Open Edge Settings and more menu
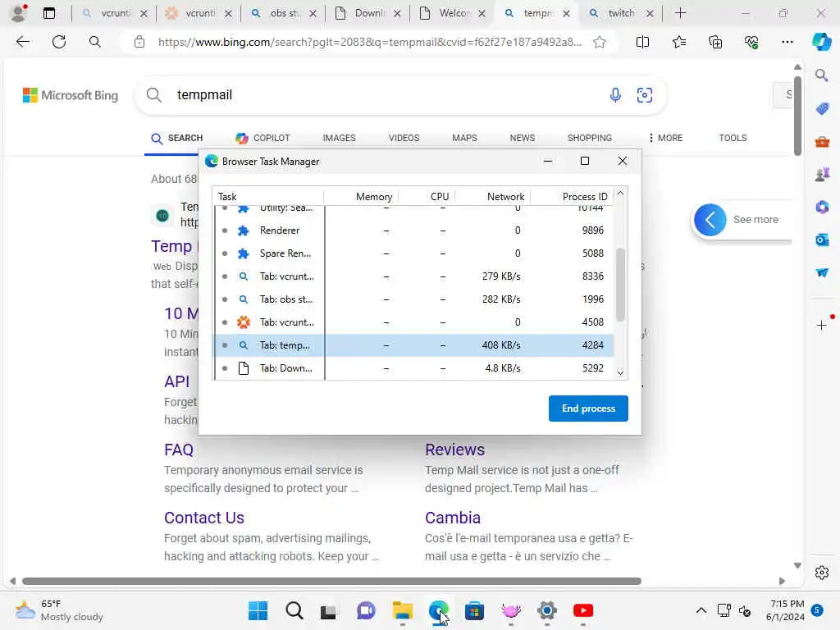Screen dimensions: 840x630 (x=787, y=42)
